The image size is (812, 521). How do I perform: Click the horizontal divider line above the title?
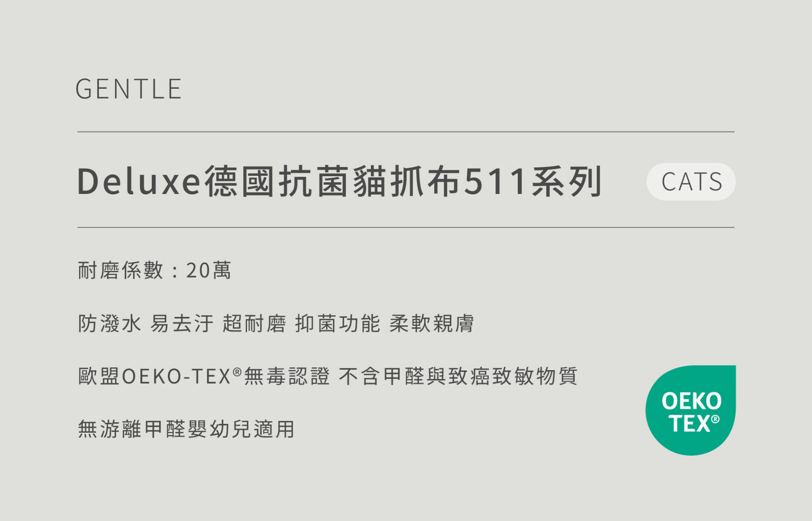[406, 132]
